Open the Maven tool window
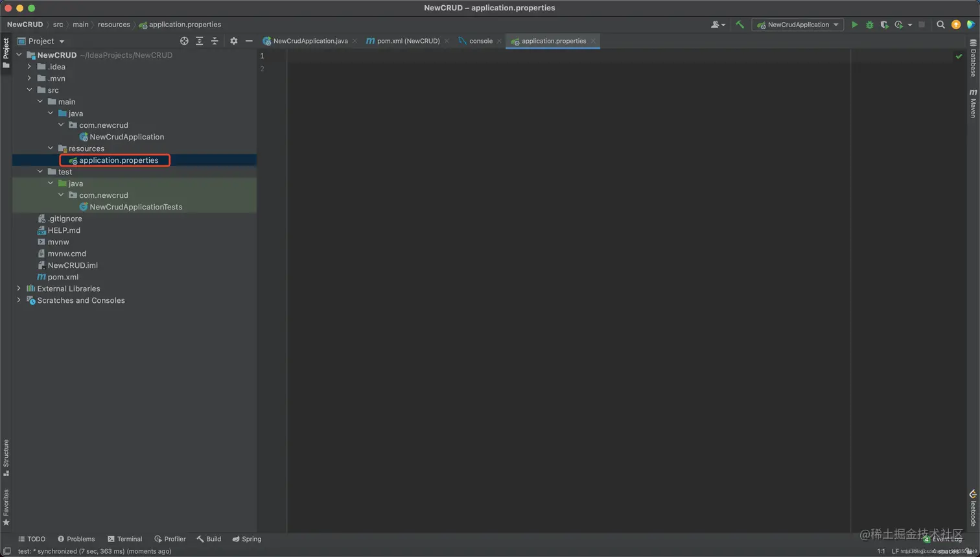980x557 pixels. tap(973, 104)
